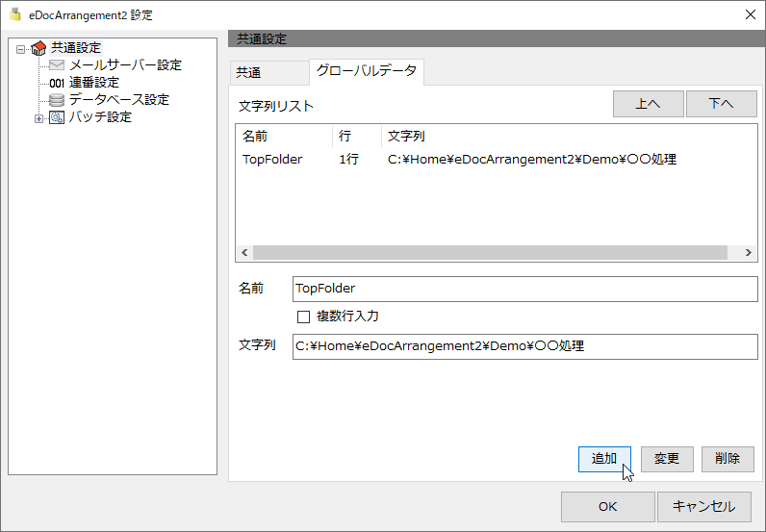Click the 追加 button
The width and height of the screenshot is (766, 532).
604,459
